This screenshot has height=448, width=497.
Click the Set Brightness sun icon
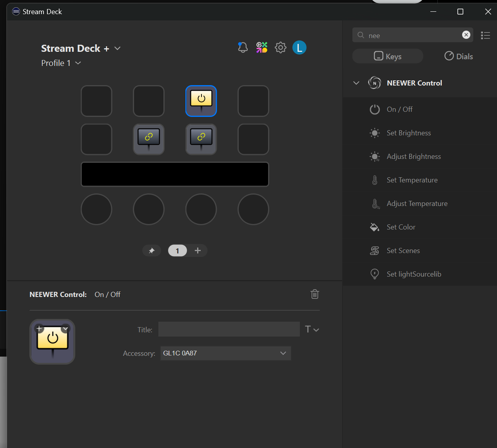[375, 133]
